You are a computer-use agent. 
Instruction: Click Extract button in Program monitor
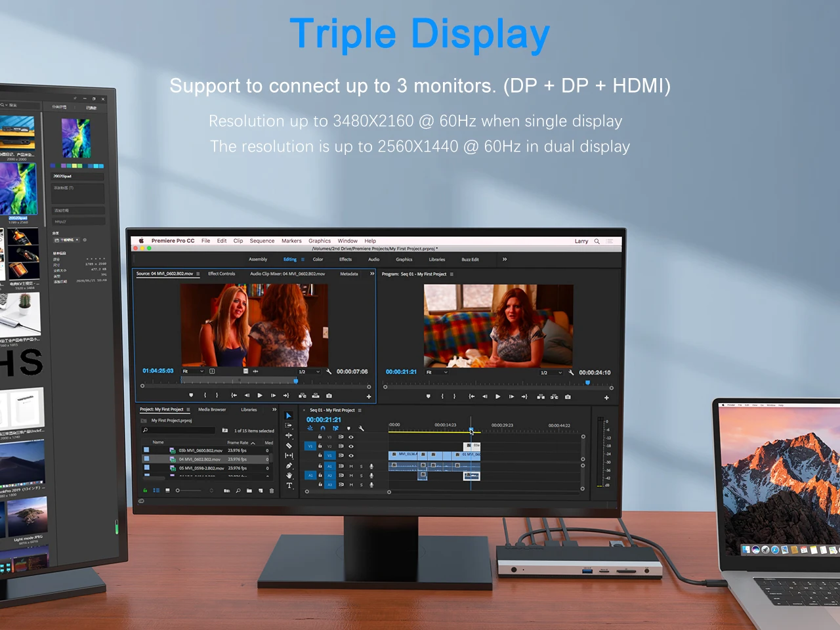click(x=555, y=396)
